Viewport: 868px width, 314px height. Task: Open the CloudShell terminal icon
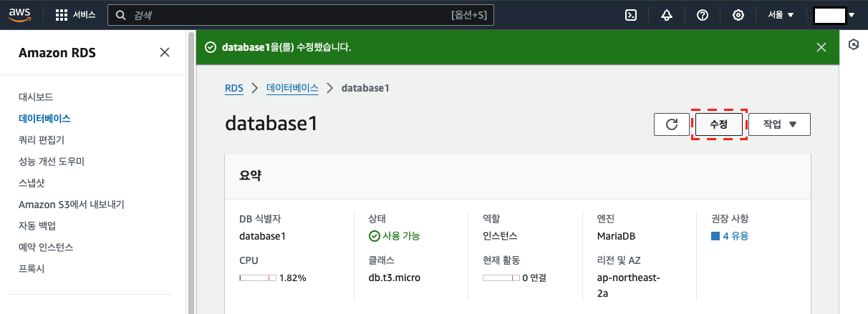coord(632,14)
